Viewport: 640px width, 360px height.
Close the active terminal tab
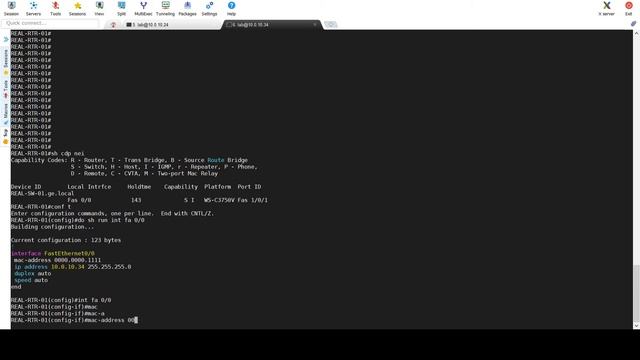click(315, 25)
